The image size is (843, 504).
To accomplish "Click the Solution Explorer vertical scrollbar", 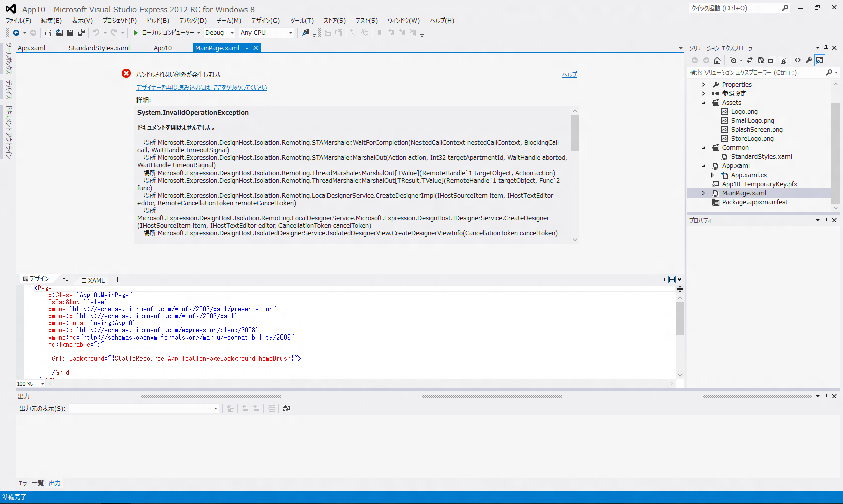I will point(835,145).
